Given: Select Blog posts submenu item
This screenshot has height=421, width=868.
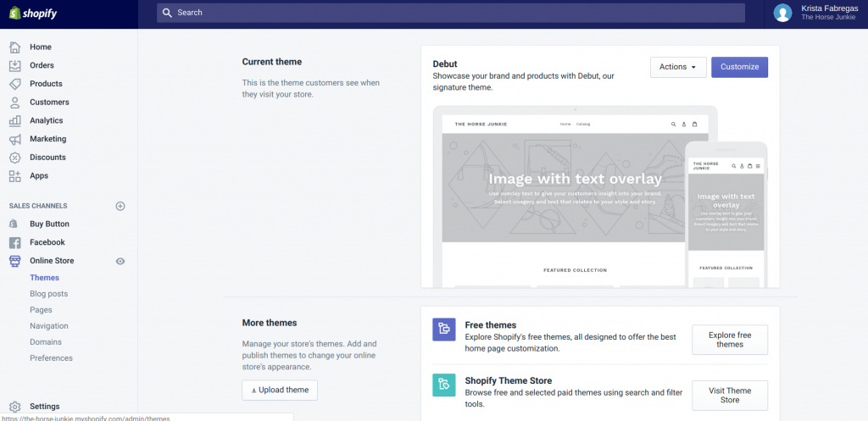Looking at the screenshot, I should (48, 294).
